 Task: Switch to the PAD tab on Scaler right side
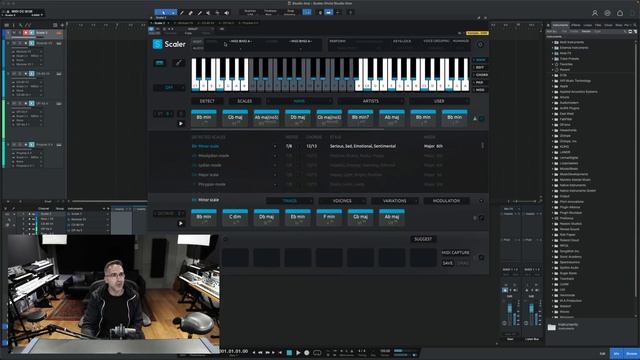[x=480, y=82]
